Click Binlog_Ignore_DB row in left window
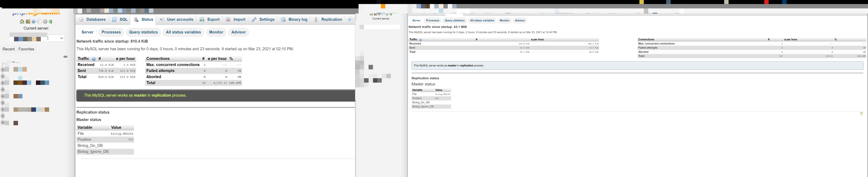 coord(105,152)
